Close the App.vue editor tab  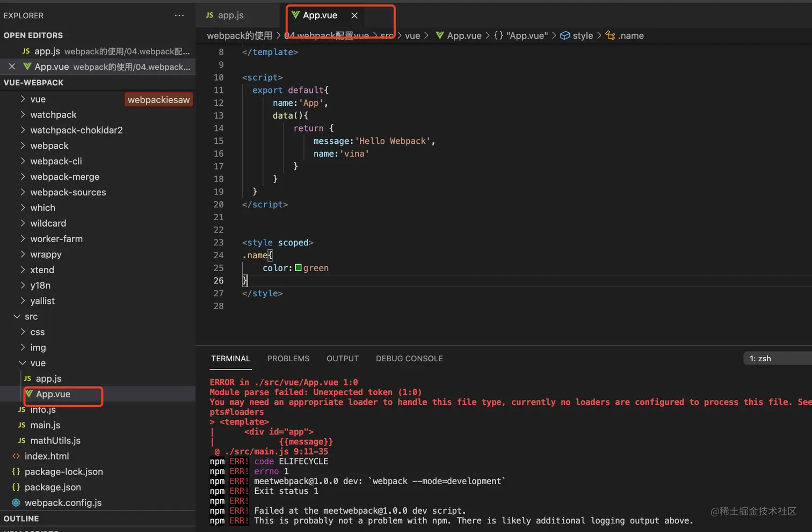pyautogui.click(x=354, y=16)
